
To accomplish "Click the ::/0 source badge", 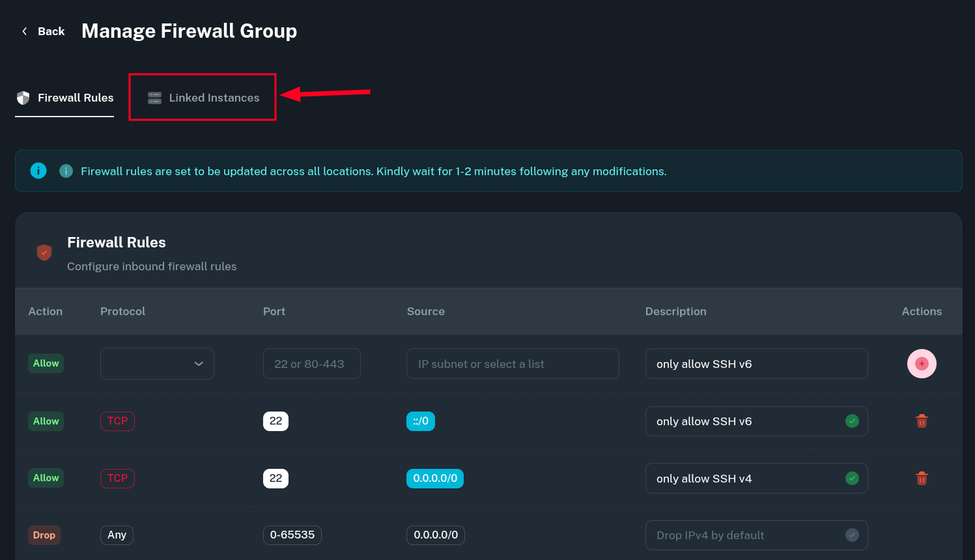I will [421, 421].
